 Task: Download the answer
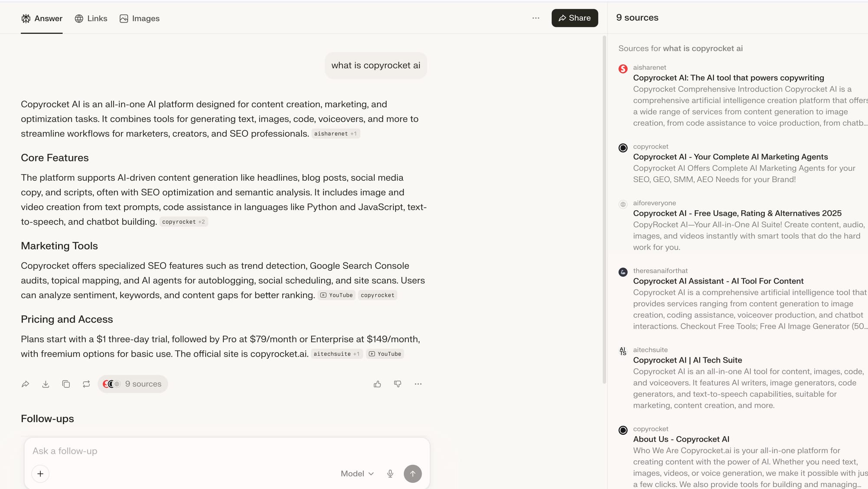(x=46, y=384)
